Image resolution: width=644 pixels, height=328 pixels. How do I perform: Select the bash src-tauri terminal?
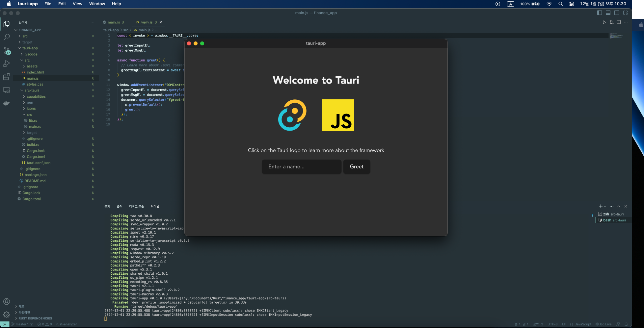point(613,220)
